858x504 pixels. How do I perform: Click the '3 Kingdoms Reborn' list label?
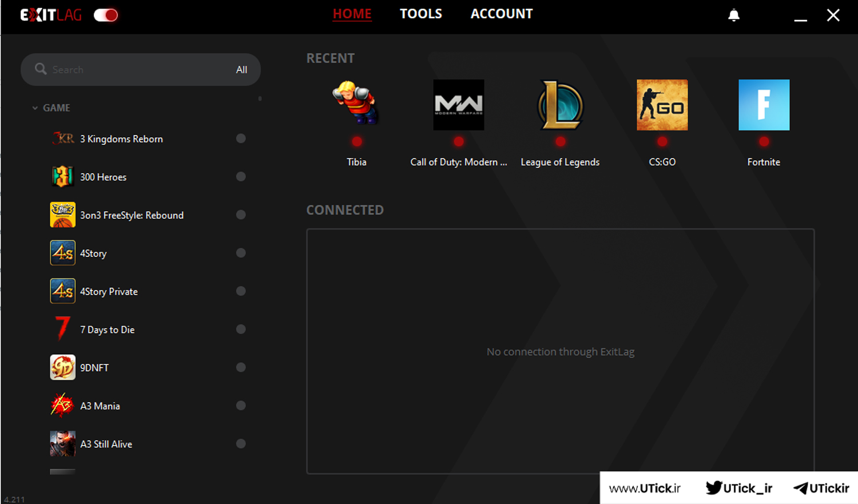[121, 139]
